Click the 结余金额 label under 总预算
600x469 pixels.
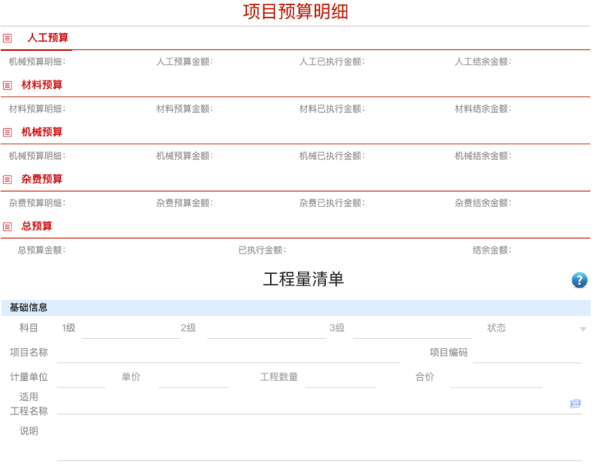coord(492,250)
